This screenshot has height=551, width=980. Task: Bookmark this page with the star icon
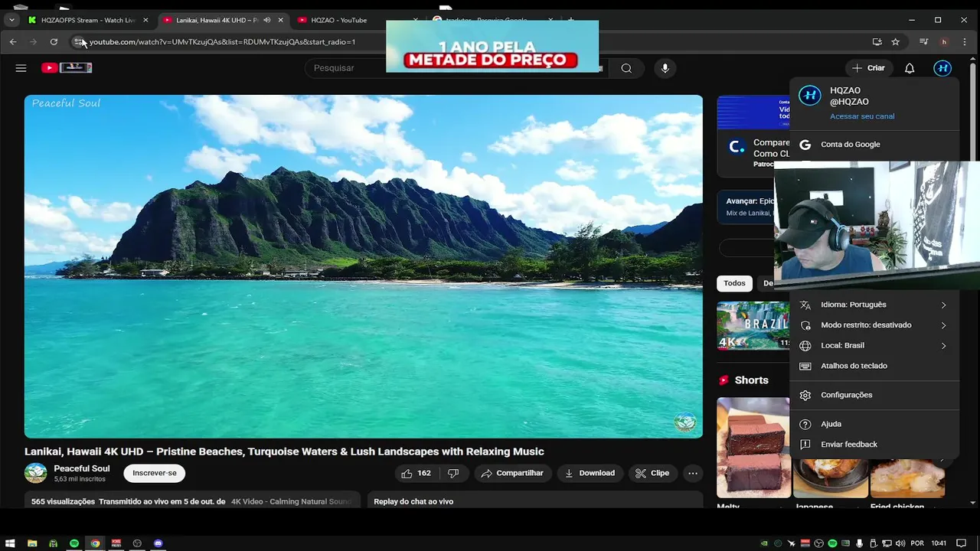(x=895, y=42)
